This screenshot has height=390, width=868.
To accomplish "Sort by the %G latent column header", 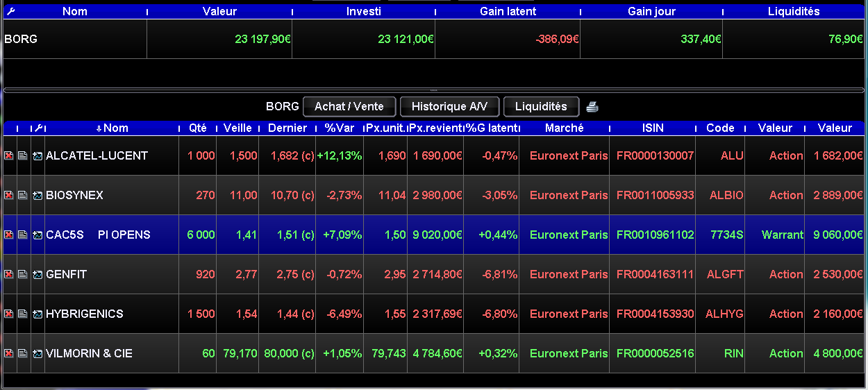I will pyautogui.click(x=491, y=128).
